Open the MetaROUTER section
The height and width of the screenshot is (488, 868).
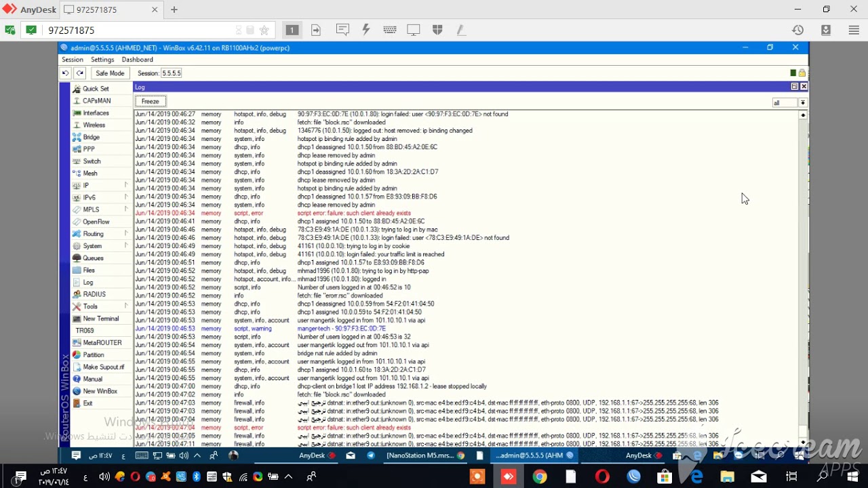(x=102, y=343)
